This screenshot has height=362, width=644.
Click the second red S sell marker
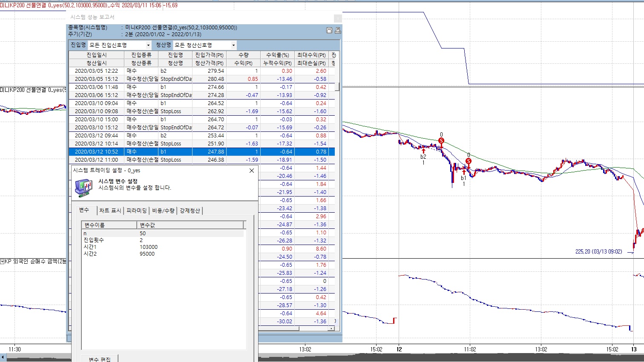click(x=469, y=161)
